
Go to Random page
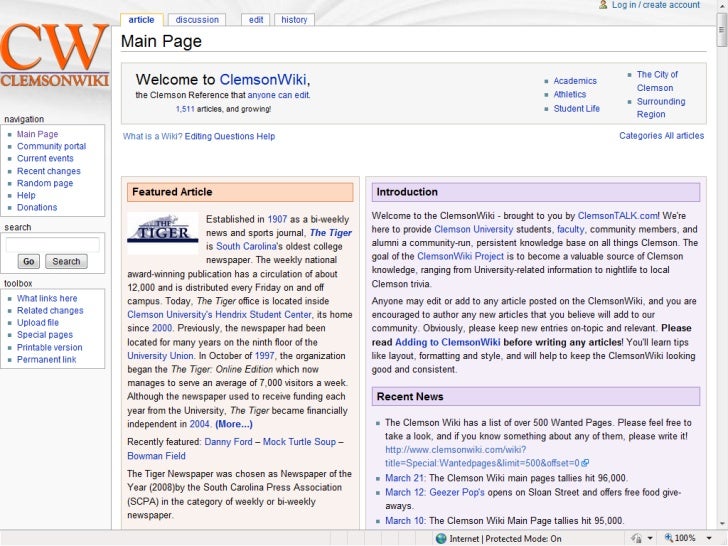[x=45, y=183]
